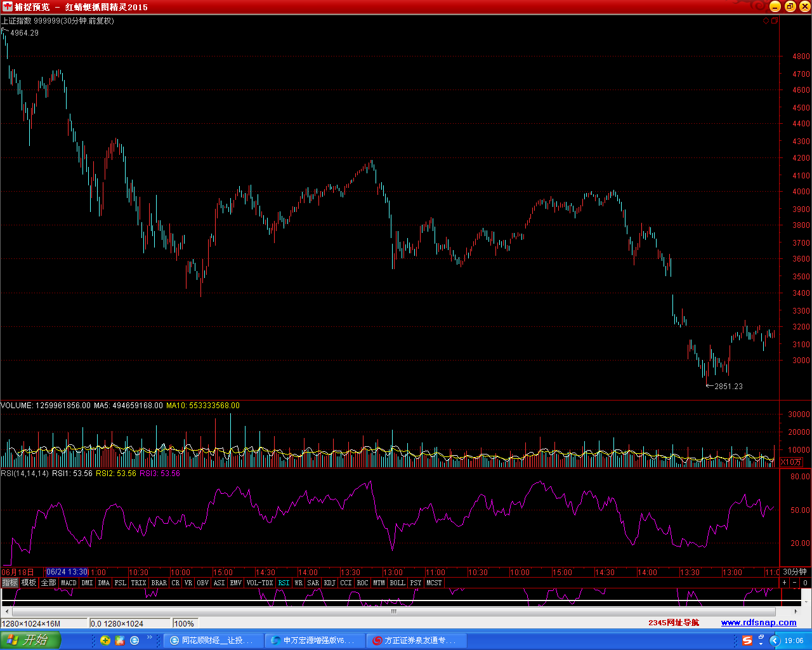The image size is (812, 650).
Task: Switch indicator to ROC
Action: coord(363,583)
